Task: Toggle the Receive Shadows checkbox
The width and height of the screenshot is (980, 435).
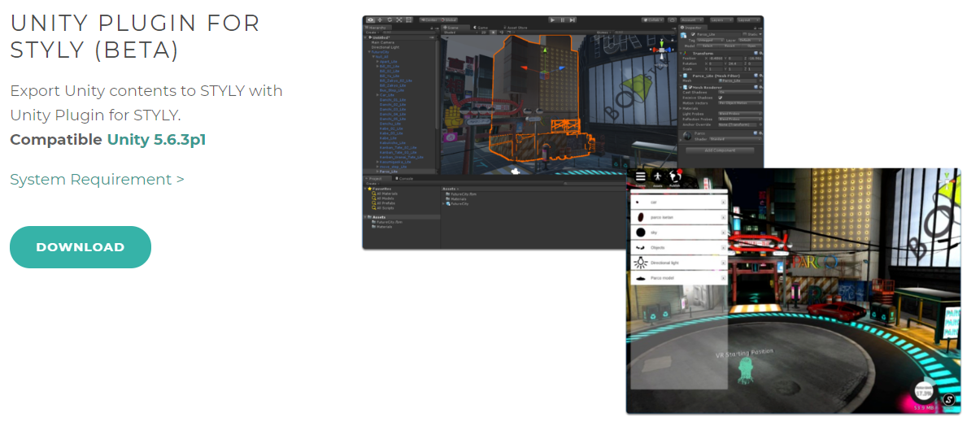Action: pos(720,98)
